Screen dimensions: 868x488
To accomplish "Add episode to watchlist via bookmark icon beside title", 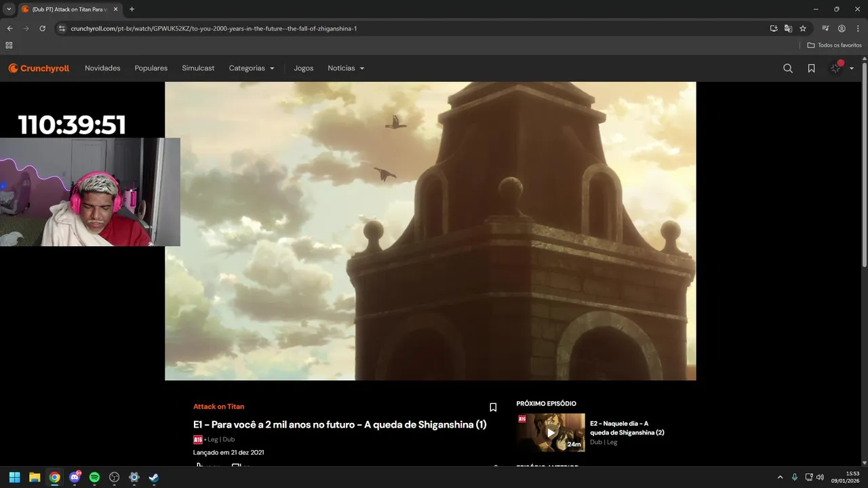I will click(493, 407).
